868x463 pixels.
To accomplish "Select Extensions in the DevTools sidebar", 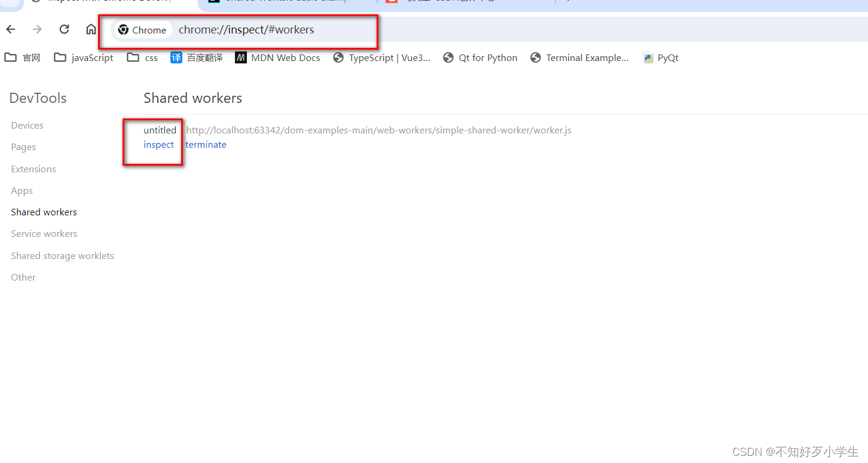I will pyautogui.click(x=33, y=169).
